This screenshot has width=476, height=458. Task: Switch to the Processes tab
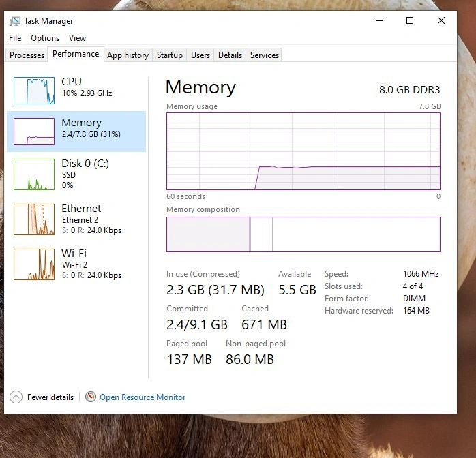click(x=27, y=55)
